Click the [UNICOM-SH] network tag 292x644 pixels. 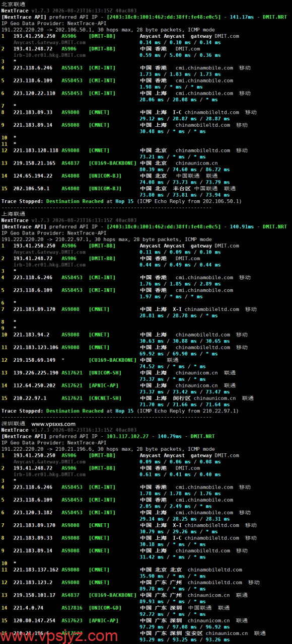click(x=106, y=373)
